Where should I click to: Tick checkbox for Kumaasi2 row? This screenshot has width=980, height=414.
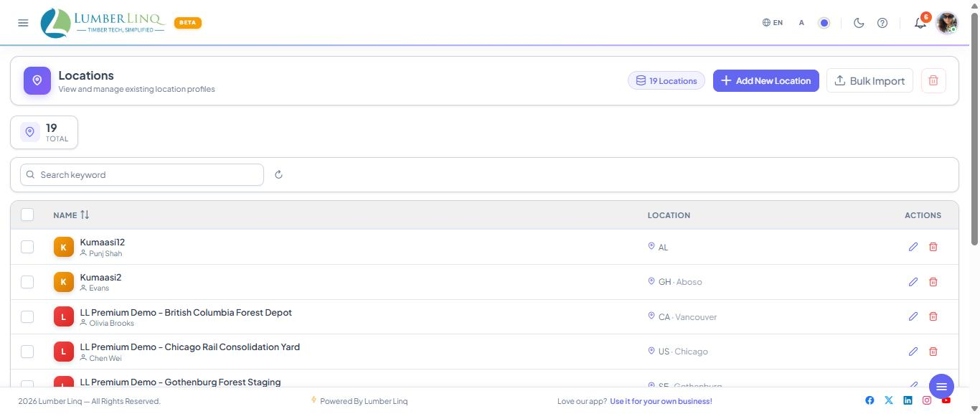click(x=27, y=282)
